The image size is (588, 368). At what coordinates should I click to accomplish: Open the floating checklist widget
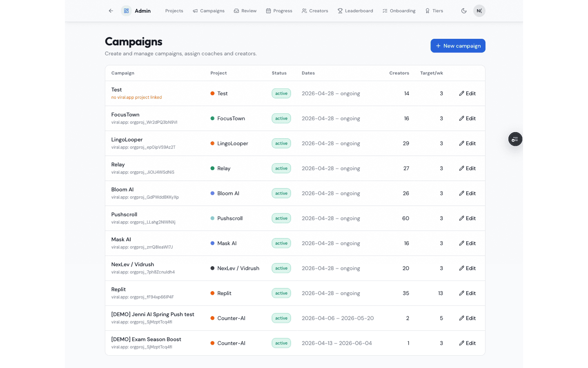point(515,139)
